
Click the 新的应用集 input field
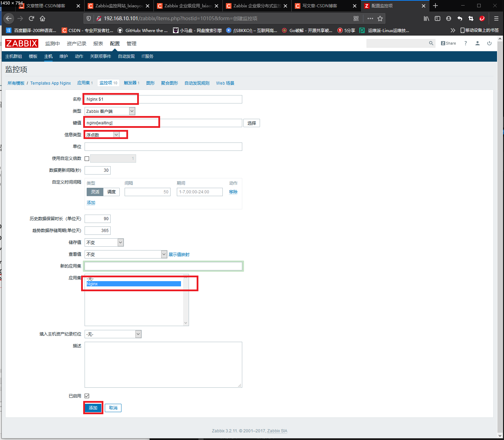point(163,266)
